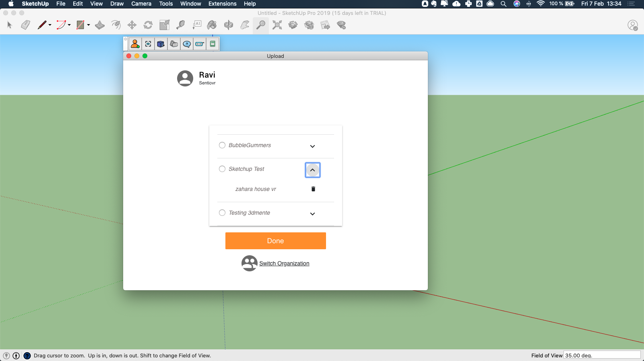Choose the Arc drawing tool
The height and width of the screenshot is (361, 644).
click(x=61, y=25)
